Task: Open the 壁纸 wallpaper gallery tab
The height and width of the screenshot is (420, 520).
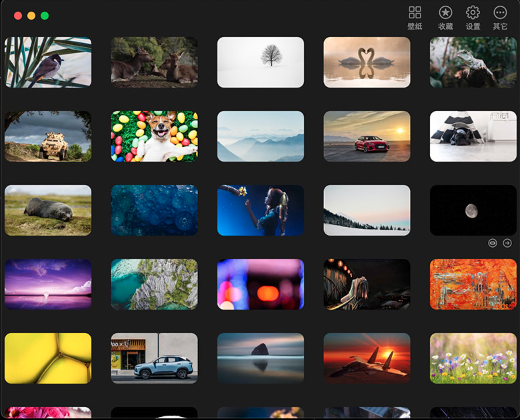Action: click(x=415, y=18)
